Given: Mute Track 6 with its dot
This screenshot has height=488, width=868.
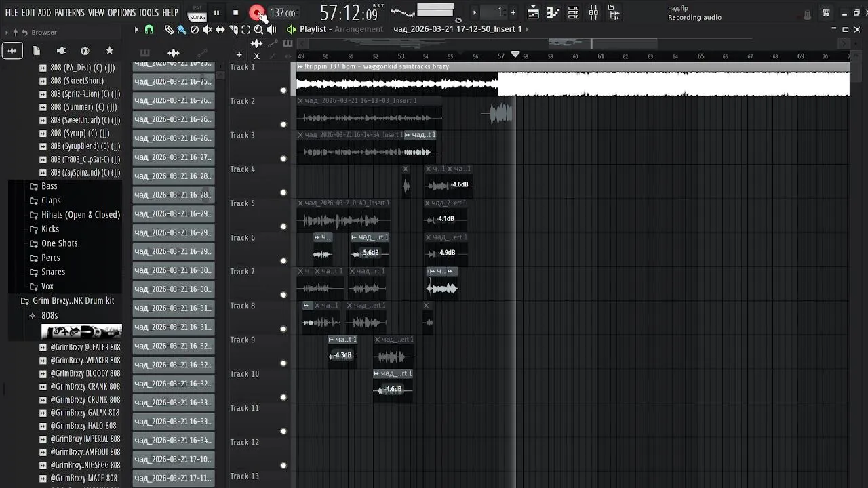Looking at the screenshot, I should click(283, 260).
